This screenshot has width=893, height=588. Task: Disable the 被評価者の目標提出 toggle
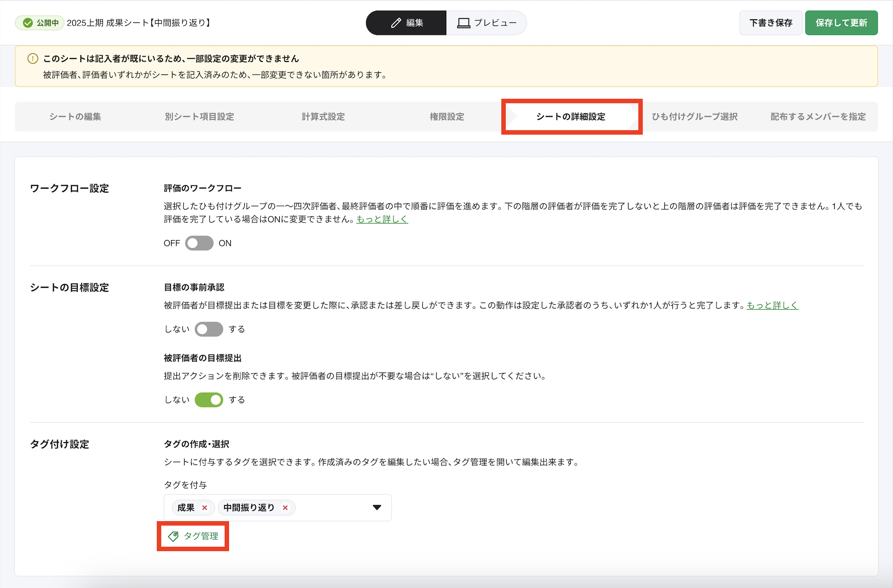(x=208, y=399)
